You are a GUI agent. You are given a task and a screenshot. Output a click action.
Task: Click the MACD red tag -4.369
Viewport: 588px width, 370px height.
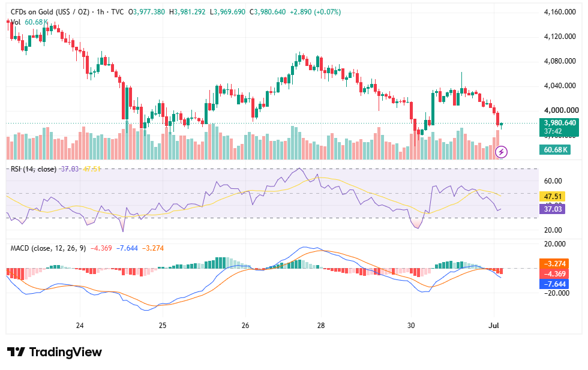554,273
